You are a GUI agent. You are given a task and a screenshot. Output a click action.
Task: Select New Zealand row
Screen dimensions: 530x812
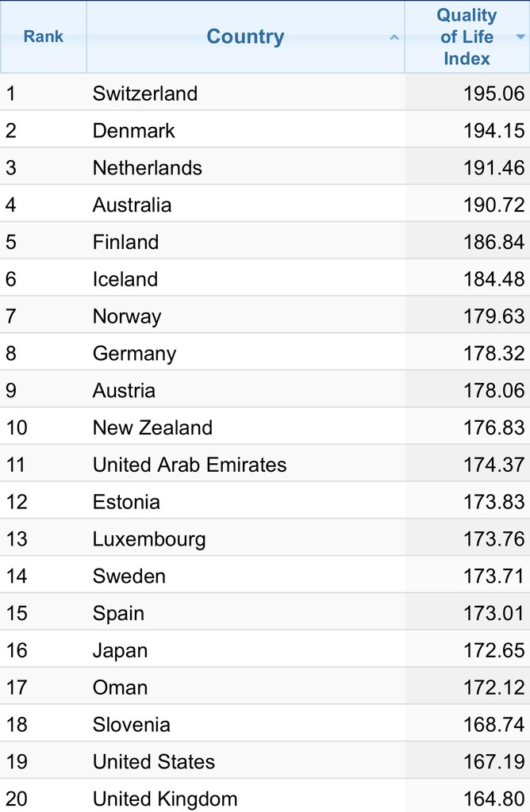click(265, 427)
